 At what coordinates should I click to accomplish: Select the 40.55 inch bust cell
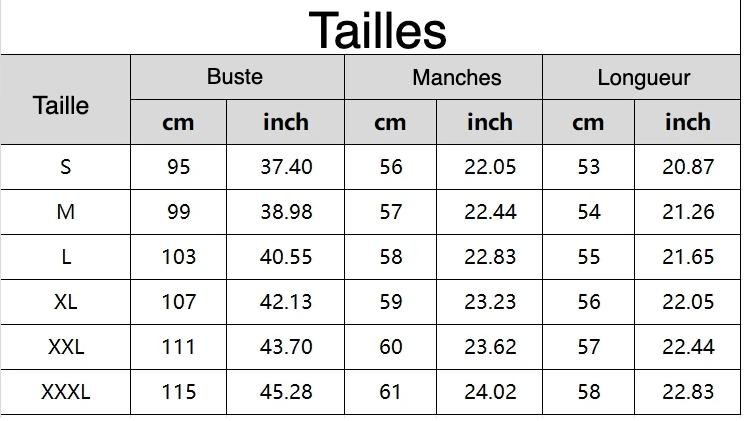286,257
